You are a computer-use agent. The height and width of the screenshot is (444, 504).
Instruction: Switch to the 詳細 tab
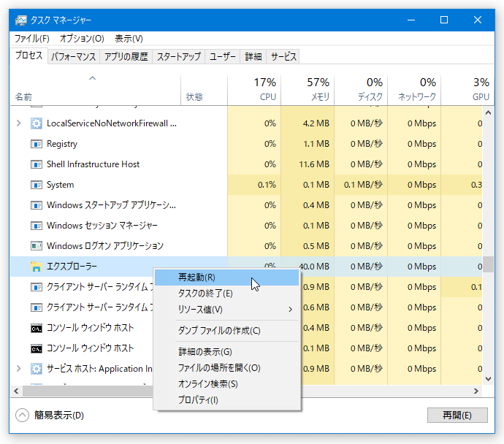[x=253, y=57]
